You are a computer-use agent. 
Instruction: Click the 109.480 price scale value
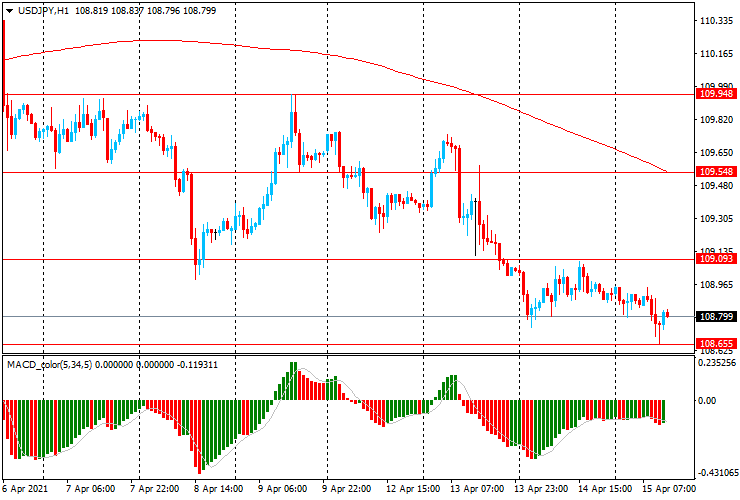point(716,186)
